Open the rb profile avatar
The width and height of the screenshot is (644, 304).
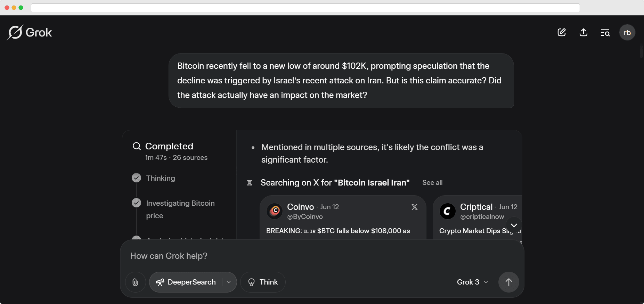[x=627, y=33]
